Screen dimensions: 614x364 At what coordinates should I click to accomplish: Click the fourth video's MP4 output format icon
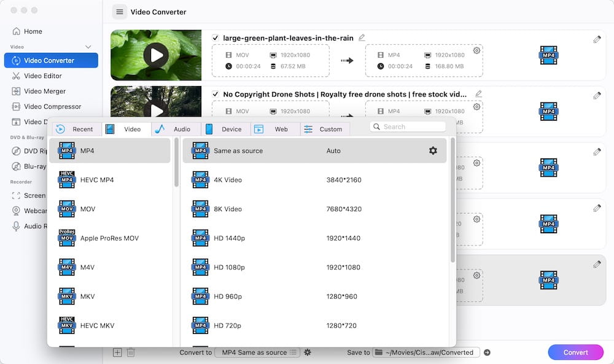click(x=548, y=224)
